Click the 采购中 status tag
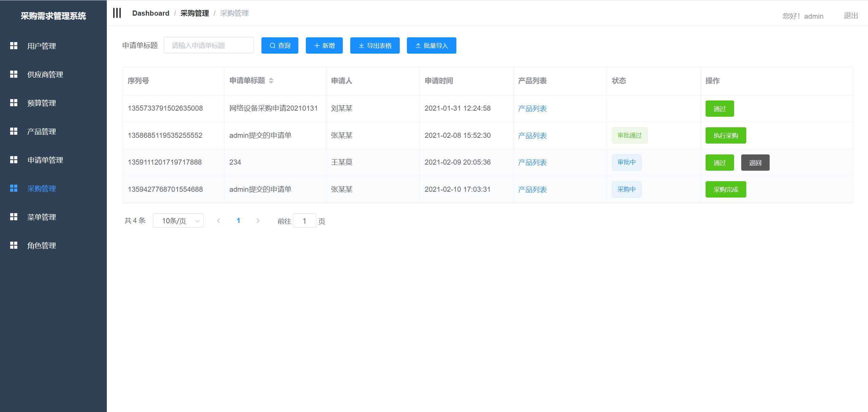This screenshot has height=412, width=868. click(626, 189)
